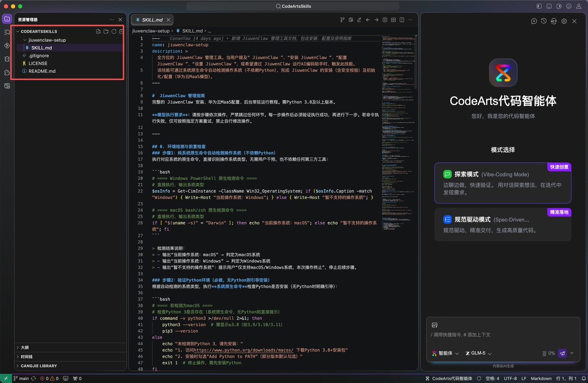Click the pencil edit icon in editor toolbar

(359, 20)
